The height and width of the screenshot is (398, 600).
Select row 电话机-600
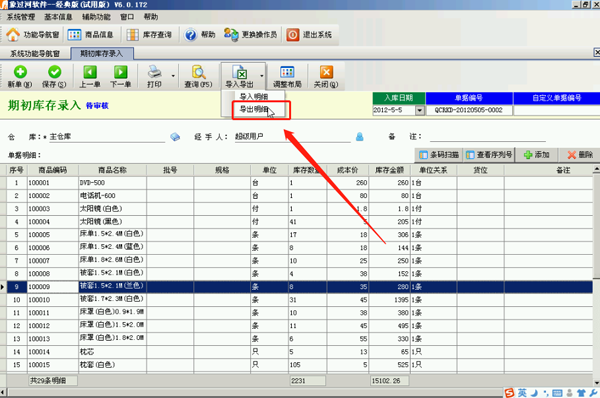pos(300,196)
